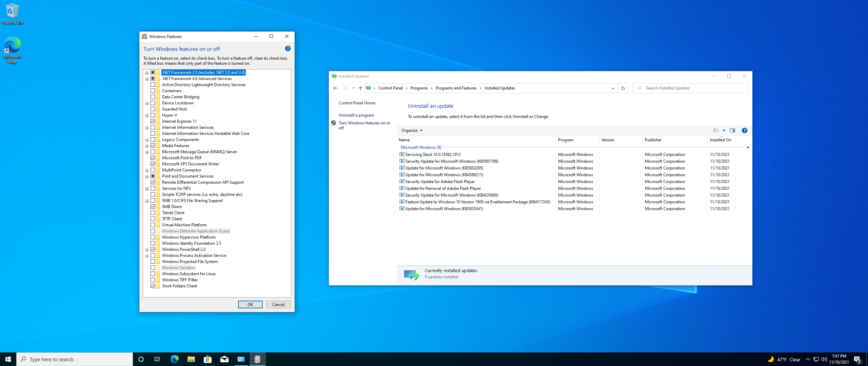
Task: Open Mail app from taskbar
Action: [224, 359]
